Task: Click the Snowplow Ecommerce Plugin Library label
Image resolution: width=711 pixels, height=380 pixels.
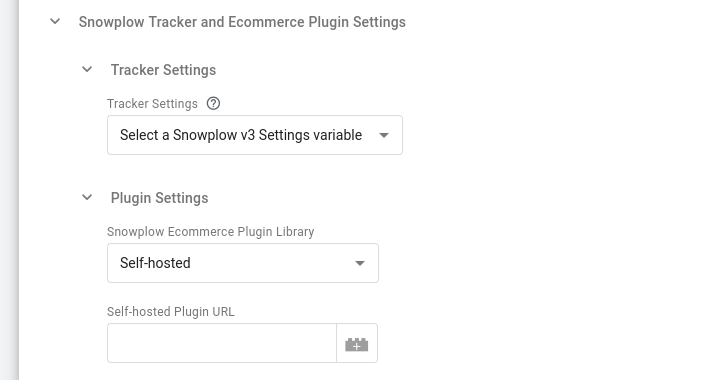Action: [x=210, y=232]
